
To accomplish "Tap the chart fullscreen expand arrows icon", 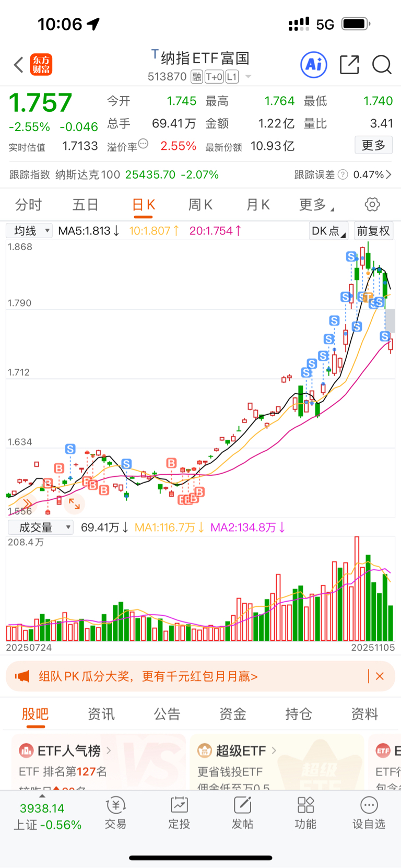I will 74,503.
